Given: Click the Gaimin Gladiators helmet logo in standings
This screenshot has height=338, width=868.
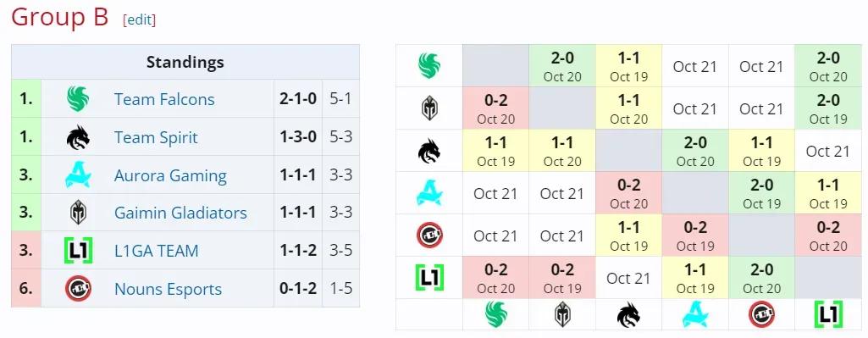Looking at the screenshot, I should (x=78, y=213).
